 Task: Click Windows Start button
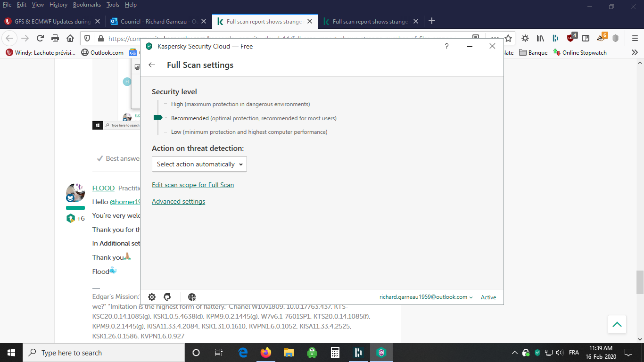click(x=11, y=353)
